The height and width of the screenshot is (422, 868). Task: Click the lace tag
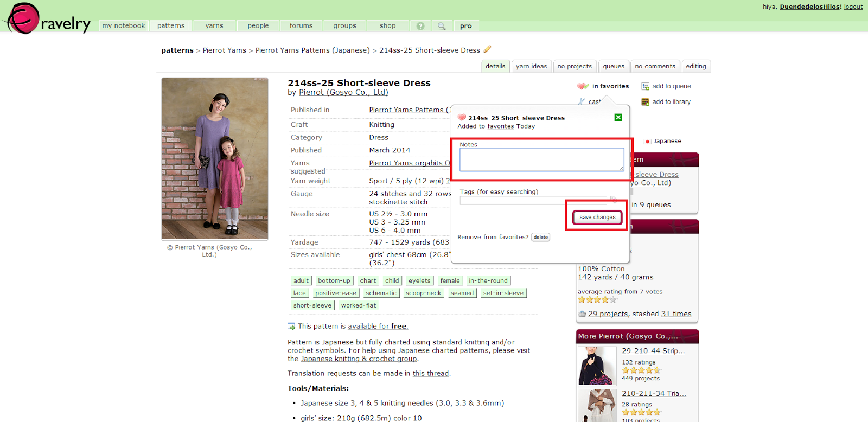coord(299,293)
